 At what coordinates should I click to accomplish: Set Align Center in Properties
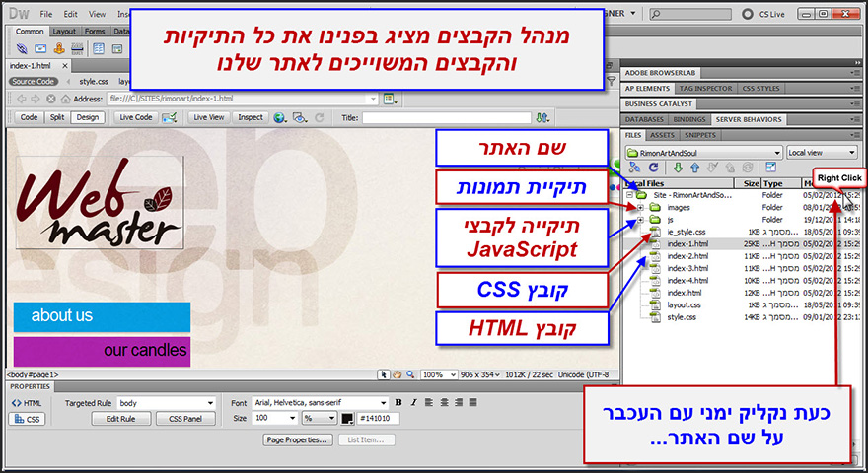click(x=444, y=402)
